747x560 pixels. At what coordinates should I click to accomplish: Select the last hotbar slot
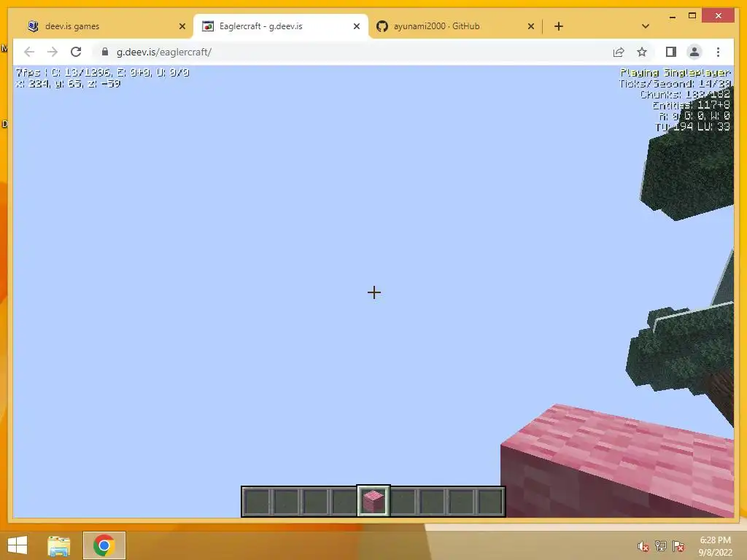[490, 501]
